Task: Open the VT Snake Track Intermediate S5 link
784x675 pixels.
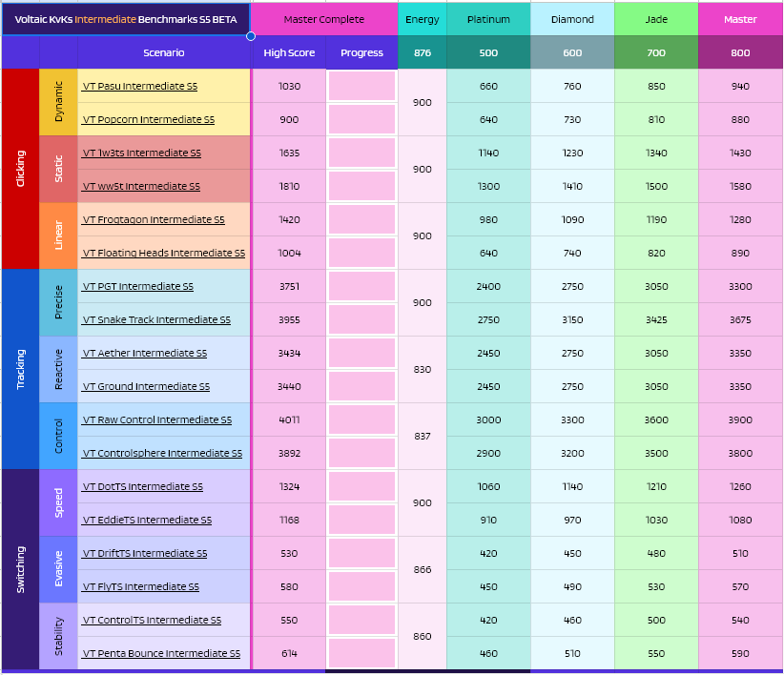Action: pos(156,319)
